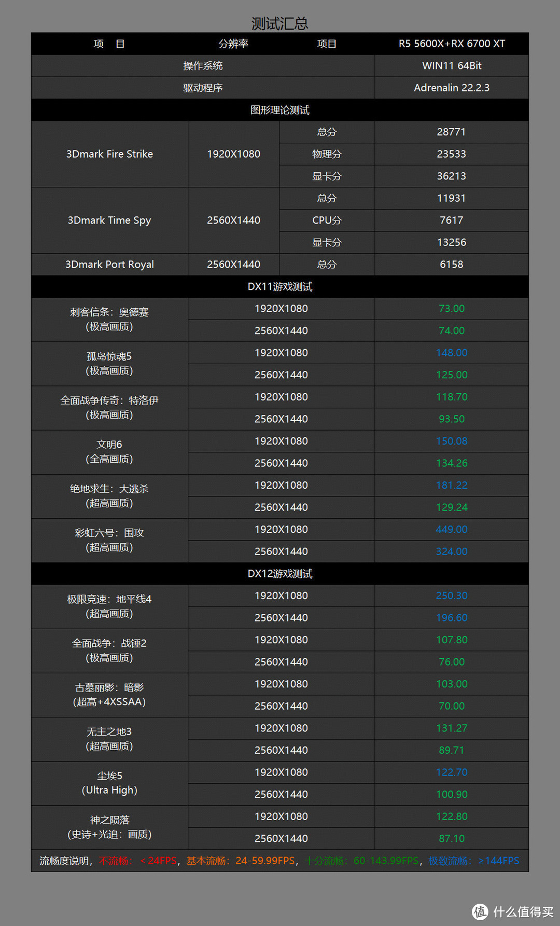Click the DX12游戏测试 section header
The width and height of the screenshot is (560, 926).
pyautogui.click(x=280, y=574)
